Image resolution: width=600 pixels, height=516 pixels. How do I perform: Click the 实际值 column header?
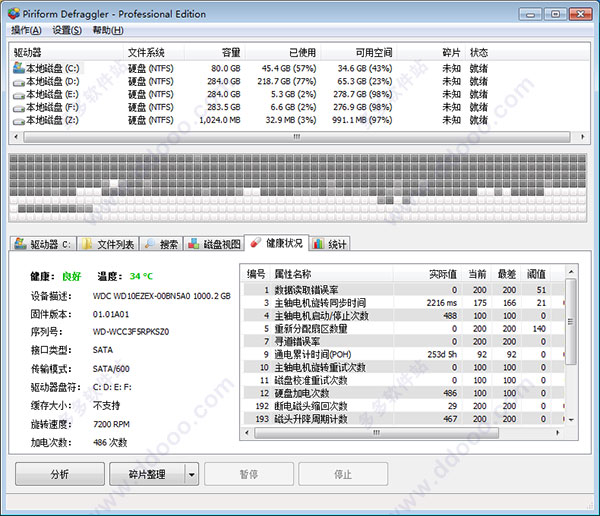coord(427,274)
